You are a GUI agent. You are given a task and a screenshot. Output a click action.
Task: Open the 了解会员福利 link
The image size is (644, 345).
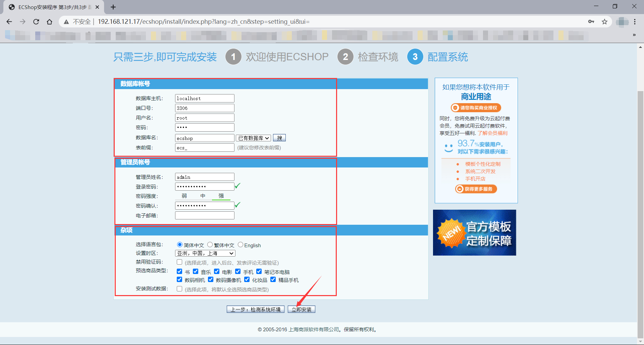click(x=492, y=133)
